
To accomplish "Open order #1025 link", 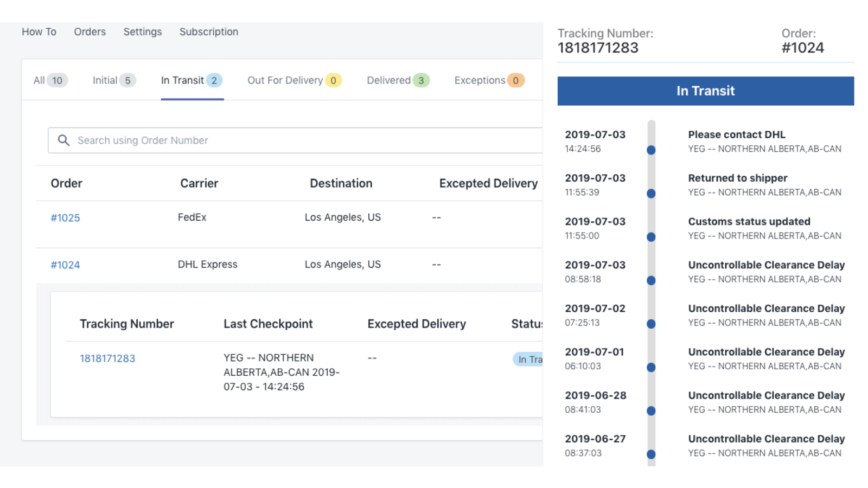I will (65, 218).
